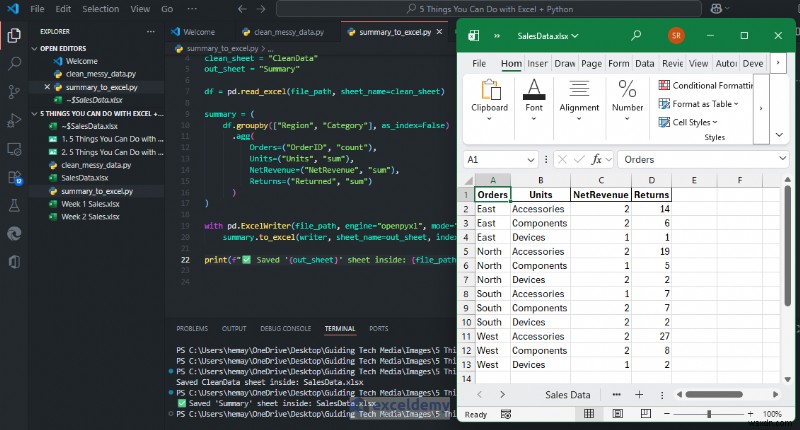
Task: Open SalesData.xlsx in VS Code Explorer
Action: click(x=85, y=178)
